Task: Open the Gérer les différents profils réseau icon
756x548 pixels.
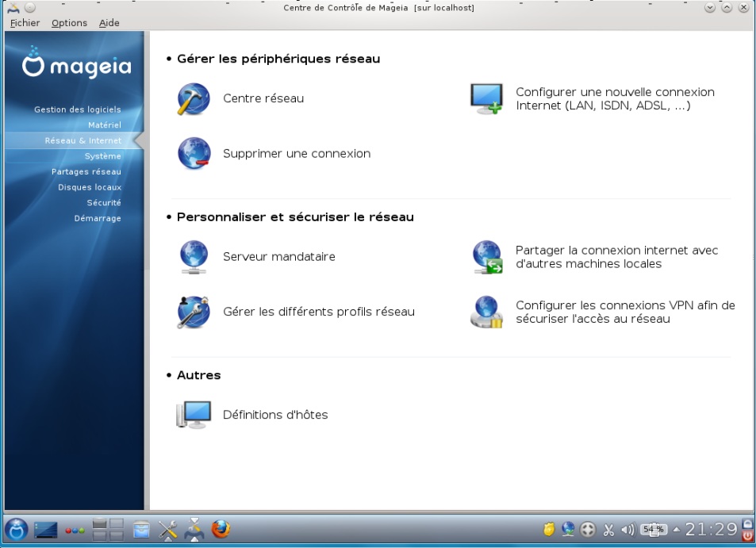Action: click(x=194, y=312)
